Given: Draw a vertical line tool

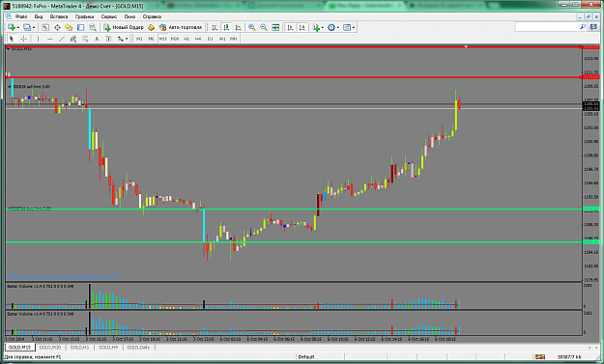Looking at the screenshot, I should (38, 39).
